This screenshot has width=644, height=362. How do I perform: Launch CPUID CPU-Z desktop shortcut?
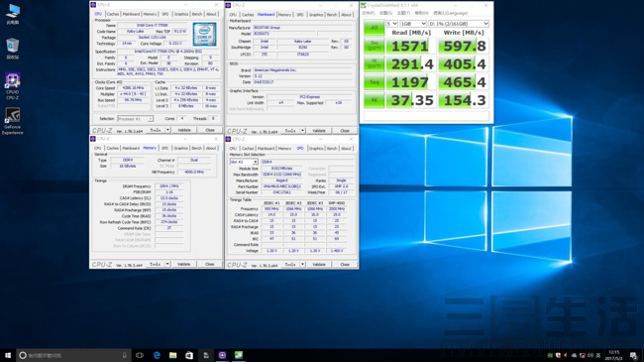pos(13,86)
